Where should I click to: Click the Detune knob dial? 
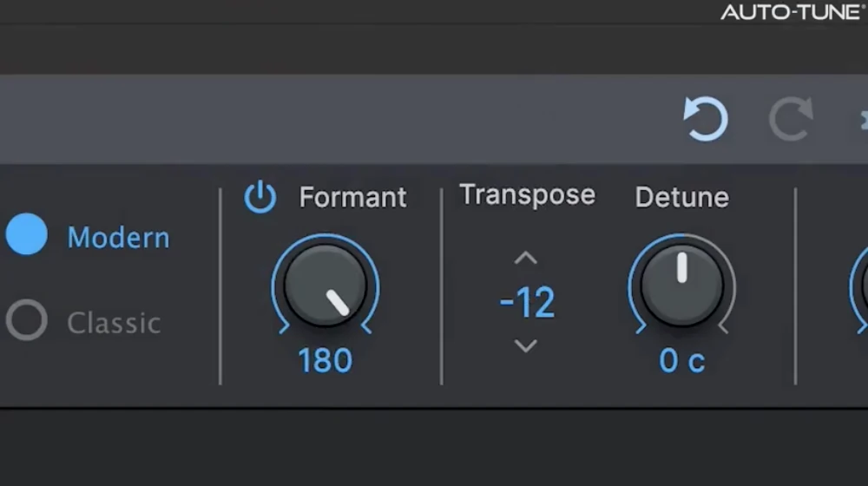[x=682, y=285]
